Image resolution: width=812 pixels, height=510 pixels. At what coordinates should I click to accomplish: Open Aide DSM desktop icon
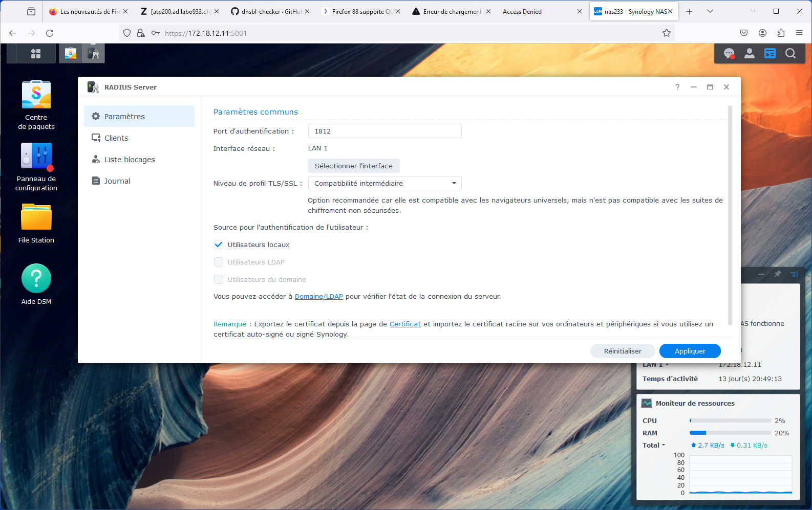(36, 284)
